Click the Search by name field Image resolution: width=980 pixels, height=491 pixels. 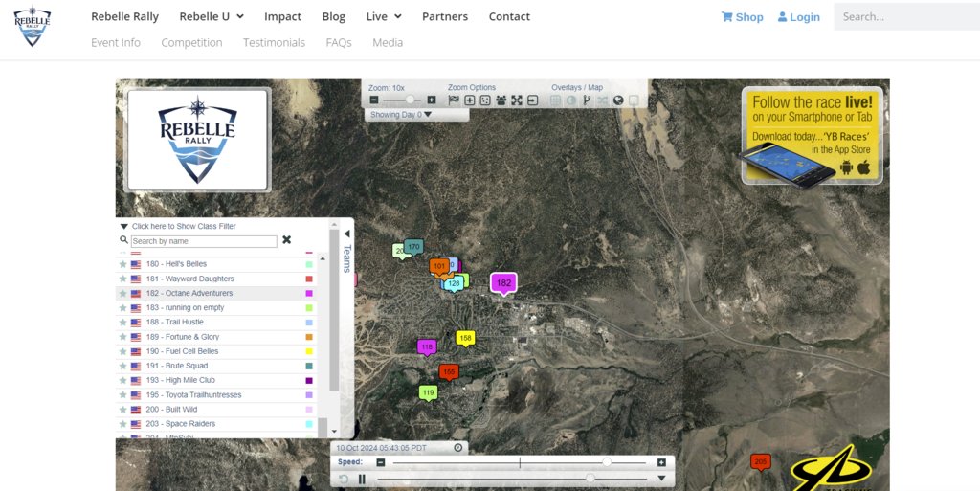click(x=204, y=241)
